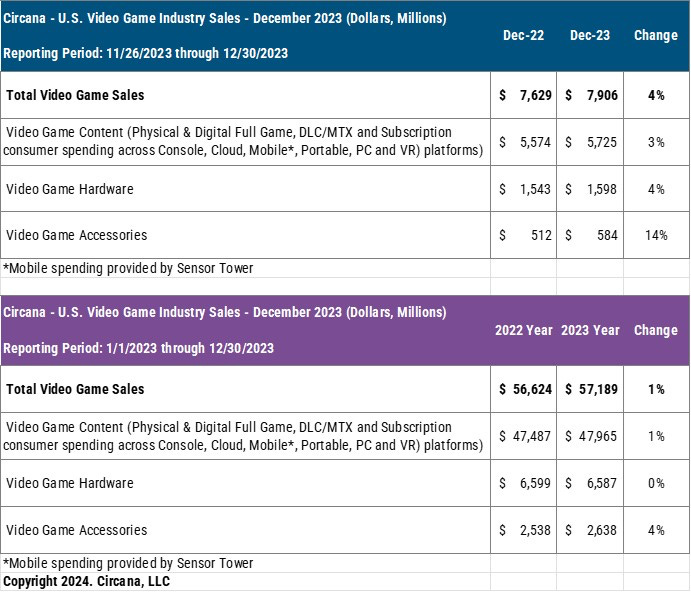
Task: Click the reporting period 1/1/2023 through 12/30/2023 text
Action: click(138, 348)
